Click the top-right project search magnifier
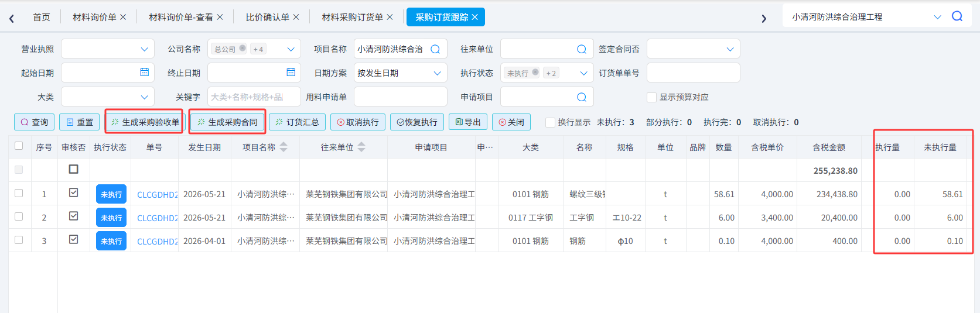Image resolution: width=980 pixels, height=313 pixels. 957,16
